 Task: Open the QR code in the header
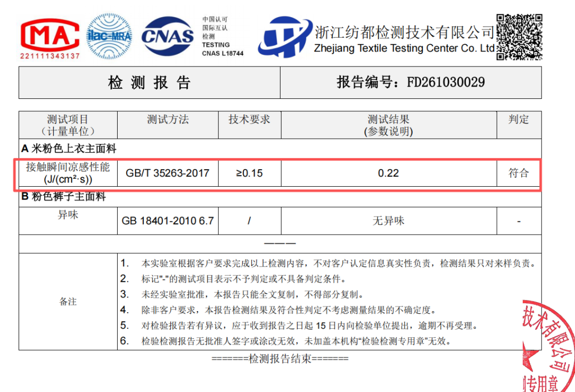519,37
